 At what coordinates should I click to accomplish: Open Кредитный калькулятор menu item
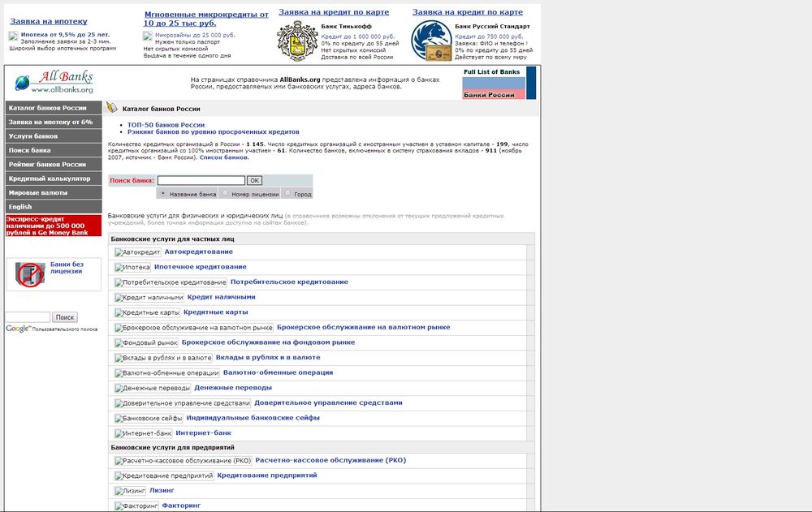click(54, 178)
